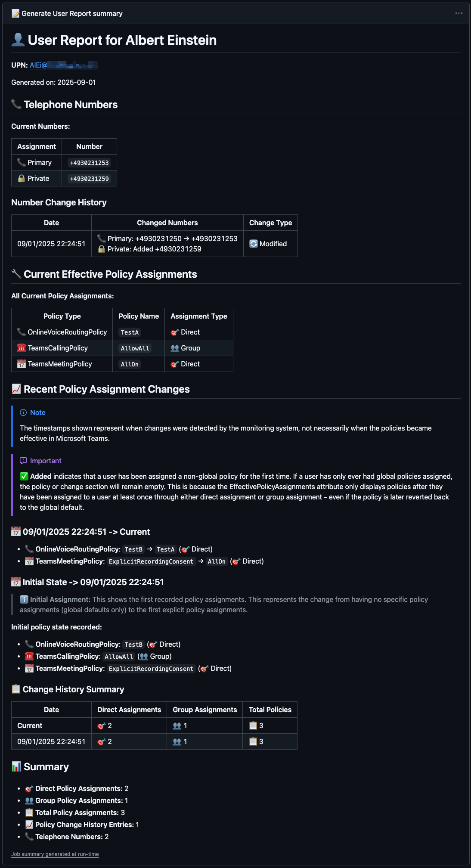The height and width of the screenshot is (868, 471).
Task: Click the Important speech bubble icon
Action: (23, 461)
